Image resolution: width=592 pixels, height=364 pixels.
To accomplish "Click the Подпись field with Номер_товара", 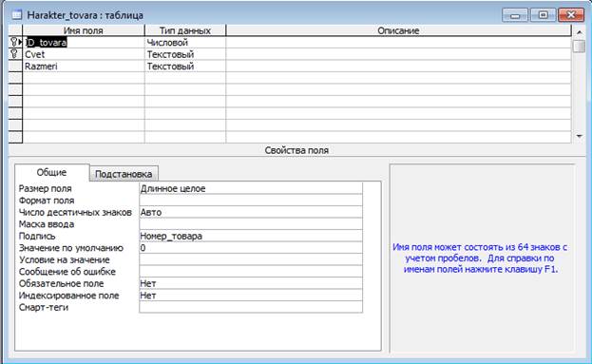I will click(251, 236).
